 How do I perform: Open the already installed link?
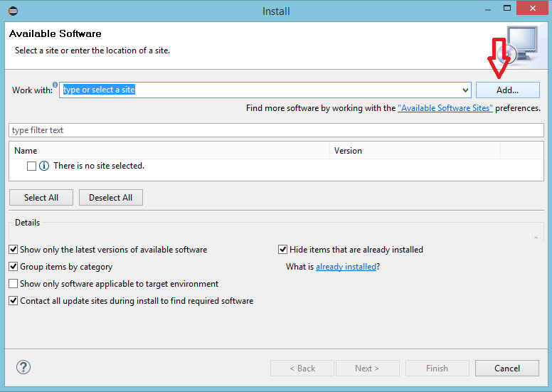pos(346,267)
